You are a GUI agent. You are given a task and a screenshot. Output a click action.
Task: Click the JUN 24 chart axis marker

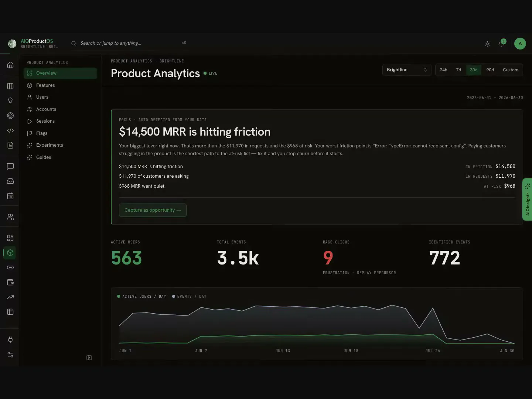(x=433, y=351)
